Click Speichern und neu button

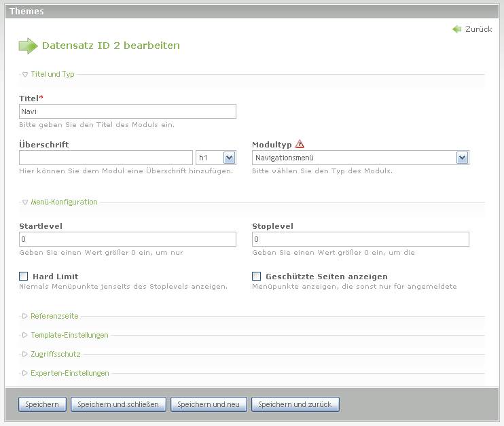click(209, 404)
